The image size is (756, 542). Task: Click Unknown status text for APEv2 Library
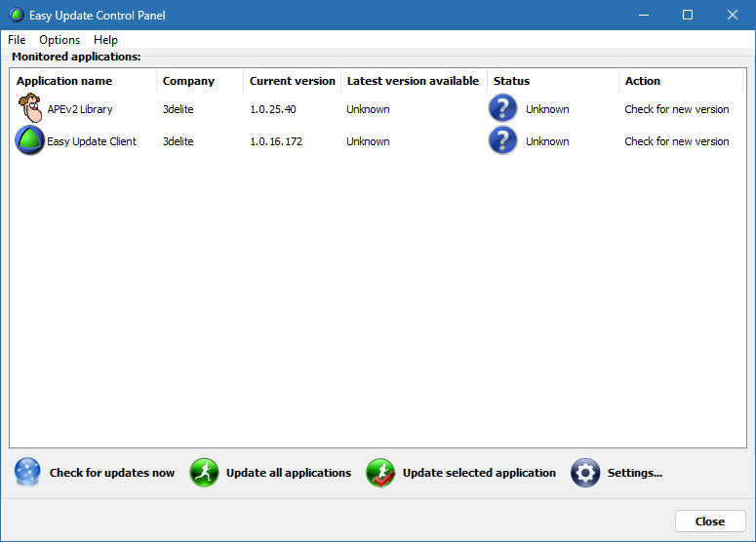click(547, 109)
